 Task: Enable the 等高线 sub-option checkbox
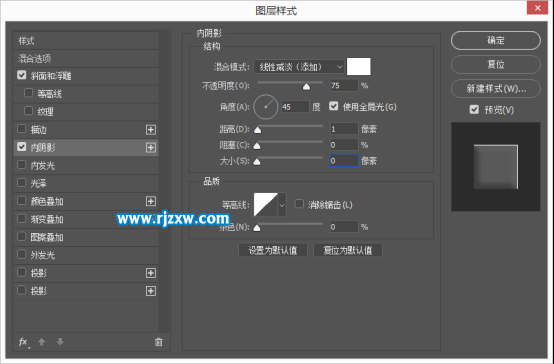click(28, 93)
